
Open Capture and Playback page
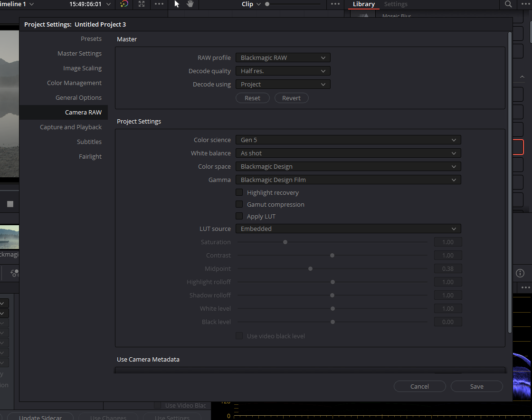(71, 127)
